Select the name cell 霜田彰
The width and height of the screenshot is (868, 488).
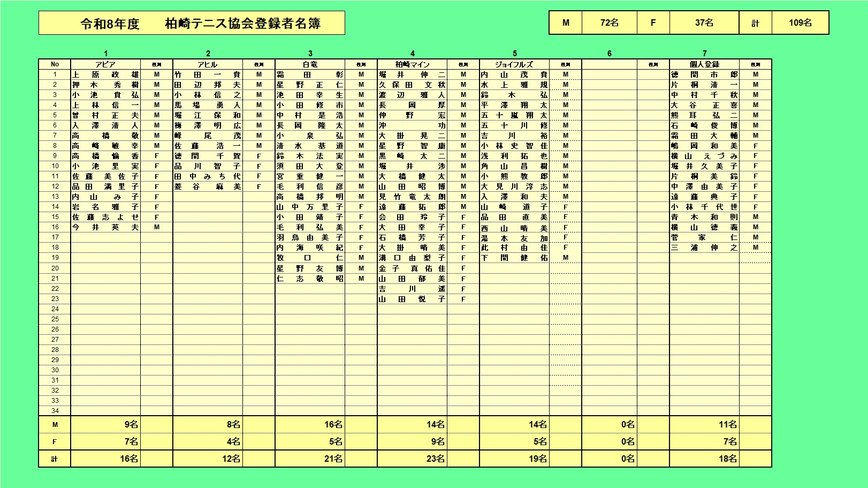click(310, 74)
